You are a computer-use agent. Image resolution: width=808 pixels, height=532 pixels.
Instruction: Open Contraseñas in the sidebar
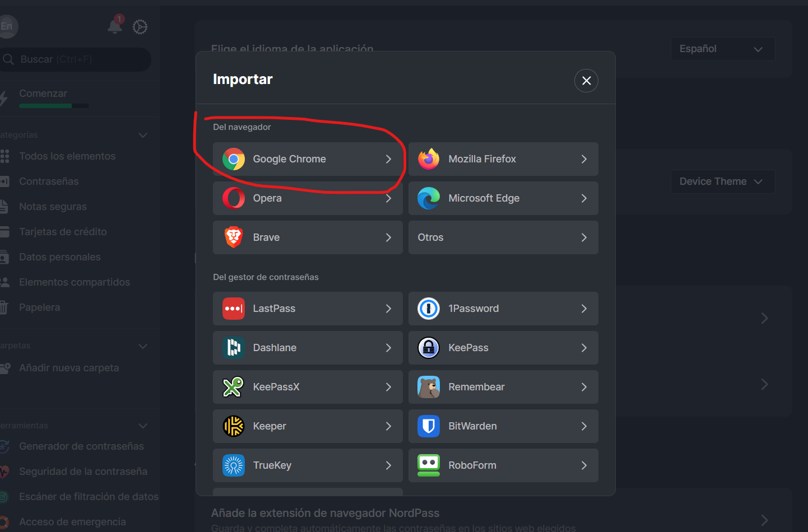point(49,181)
